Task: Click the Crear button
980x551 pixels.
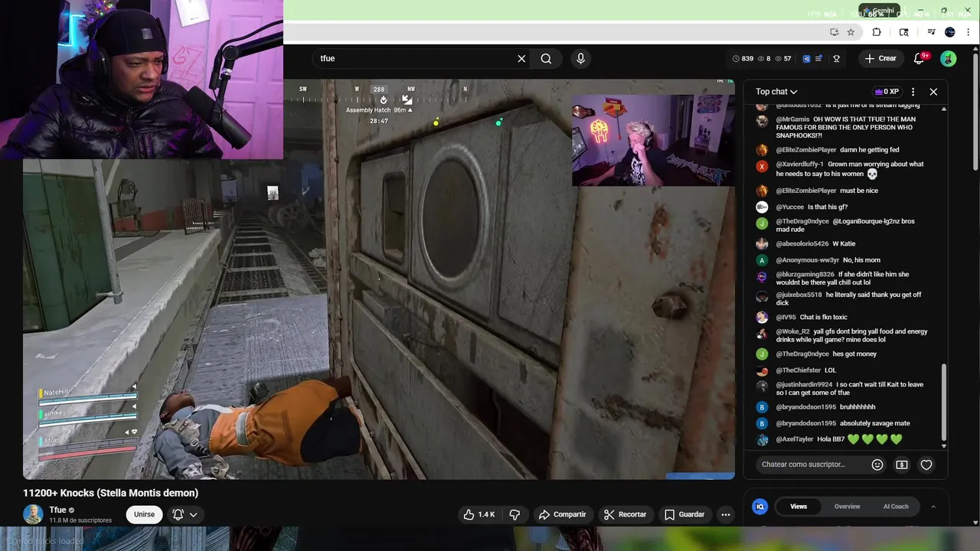Action: (880, 58)
